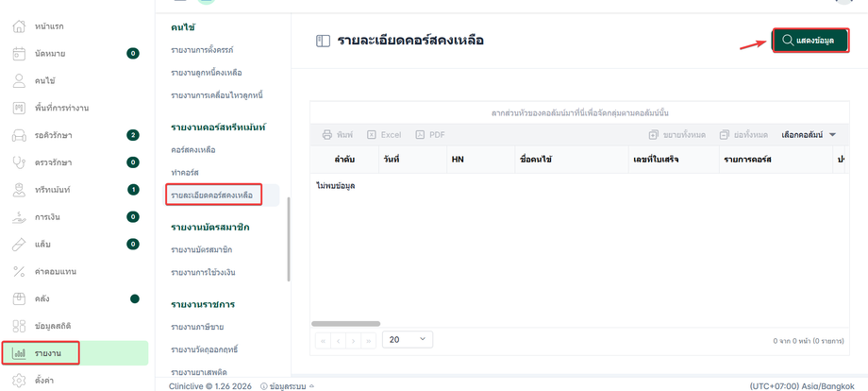Open รายงานการตั้งครรภ์ report
Image resolution: width=868 pixels, height=391 pixels.
coord(202,50)
